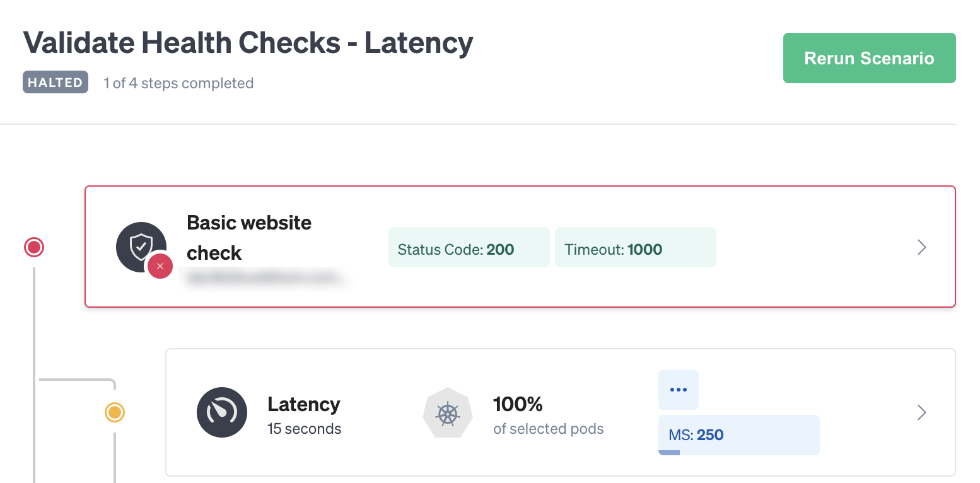Click the shield health check icon

[x=141, y=247]
